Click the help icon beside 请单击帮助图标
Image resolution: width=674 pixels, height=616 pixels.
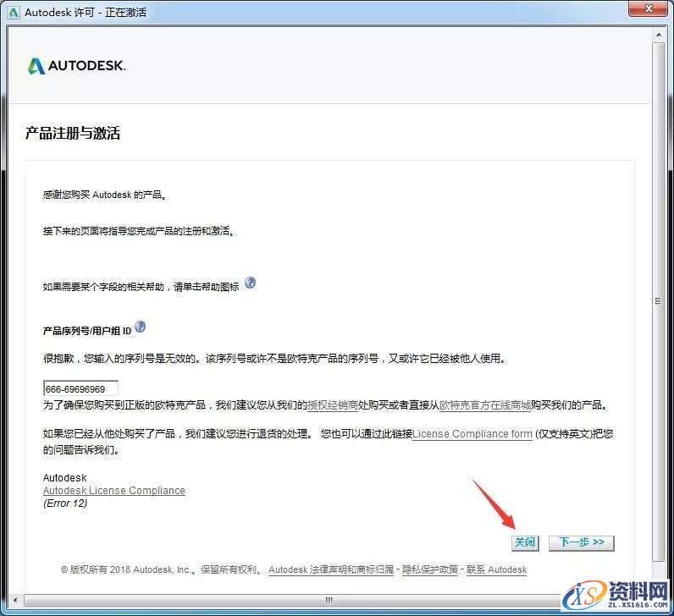[250, 283]
